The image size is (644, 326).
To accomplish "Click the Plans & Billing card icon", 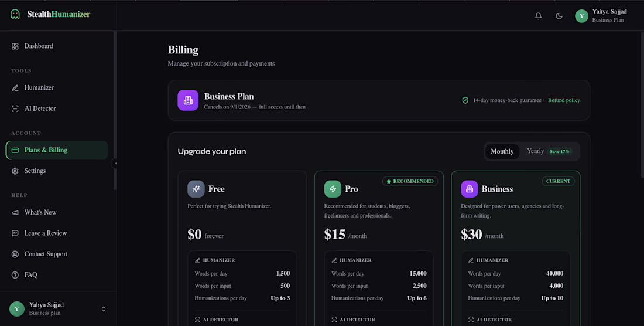I will (x=15, y=150).
